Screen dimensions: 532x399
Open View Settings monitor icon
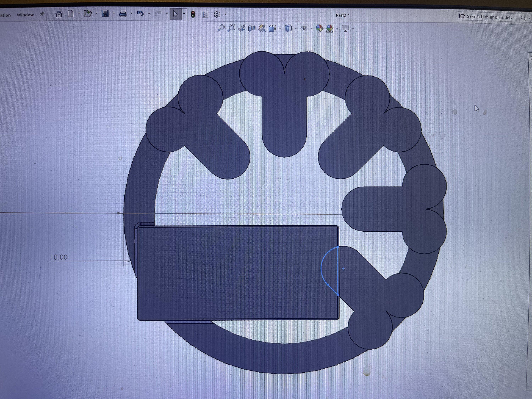(x=345, y=29)
